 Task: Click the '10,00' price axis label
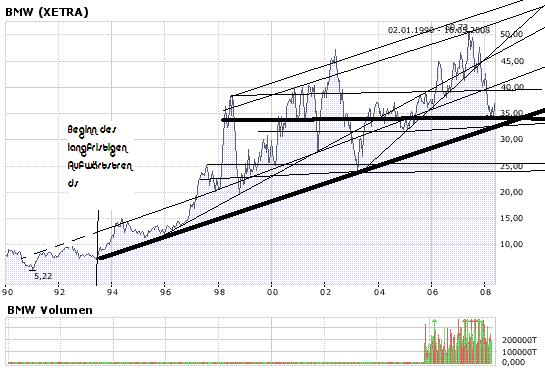[512, 244]
